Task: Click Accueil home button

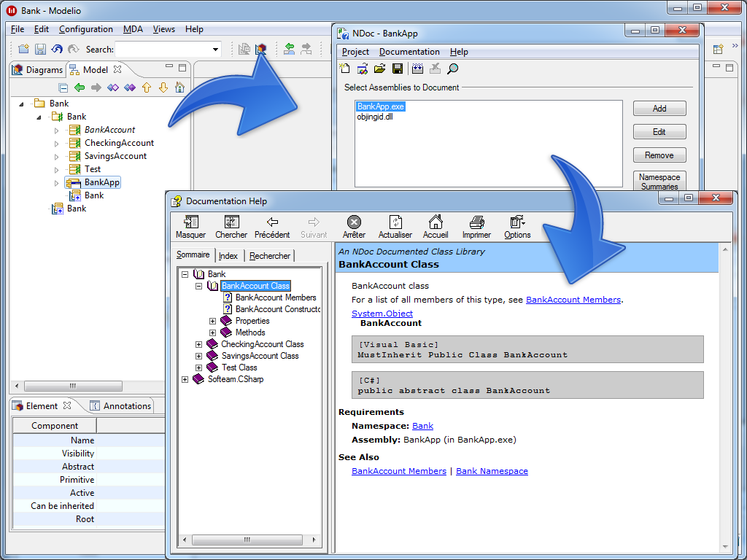Action: 436,227
